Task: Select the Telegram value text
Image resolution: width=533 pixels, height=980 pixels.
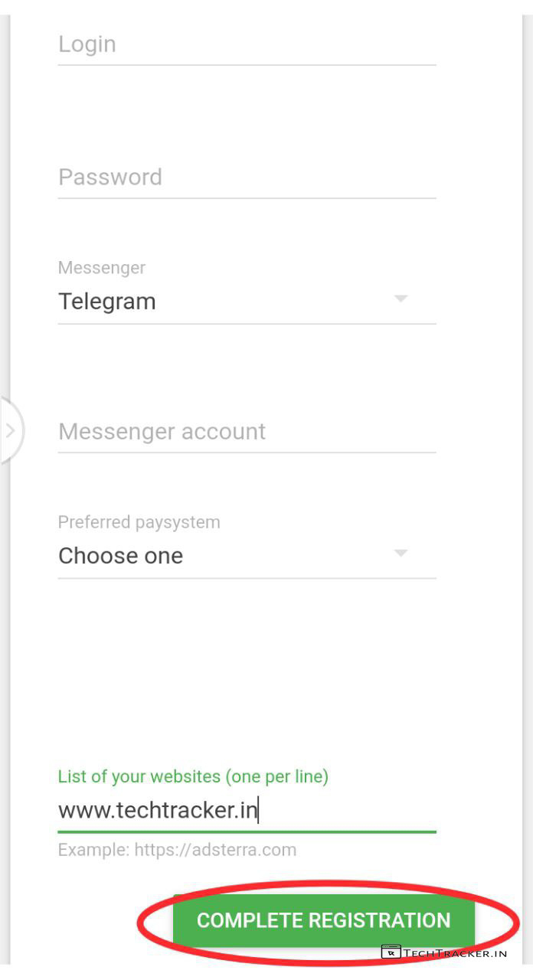Action: tap(107, 302)
